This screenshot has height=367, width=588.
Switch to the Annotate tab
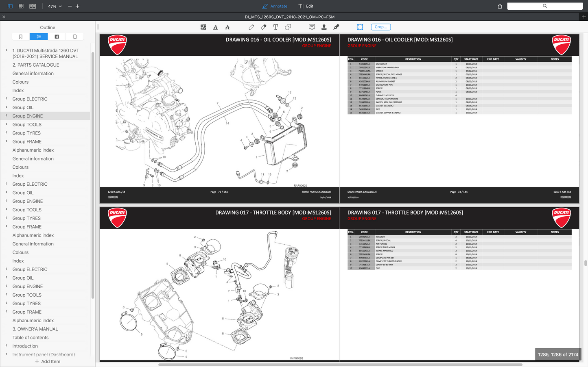click(x=275, y=6)
